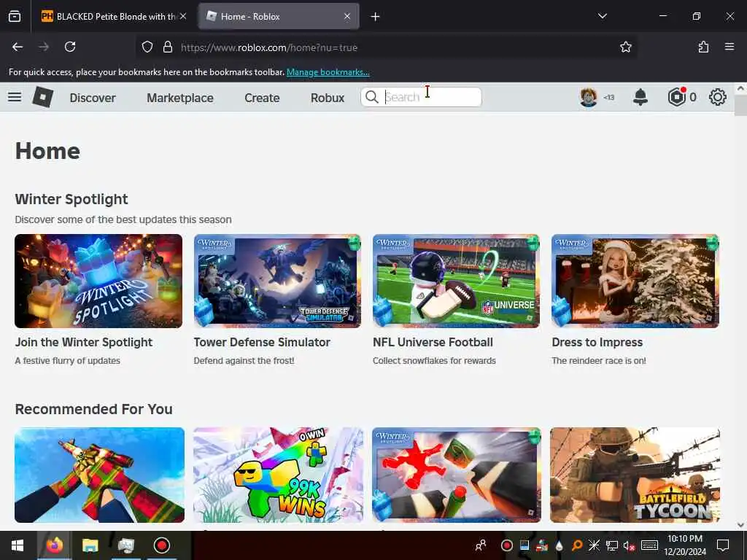The width and height of the screenshot is (747, 560).
Task: Click the magnifying glass search icon
Action: click(x=371, y=97)
